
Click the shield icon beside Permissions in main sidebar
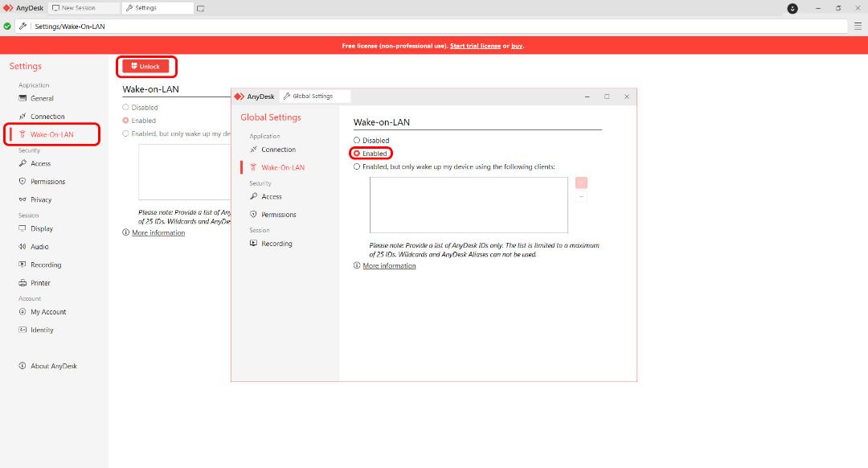23,182
